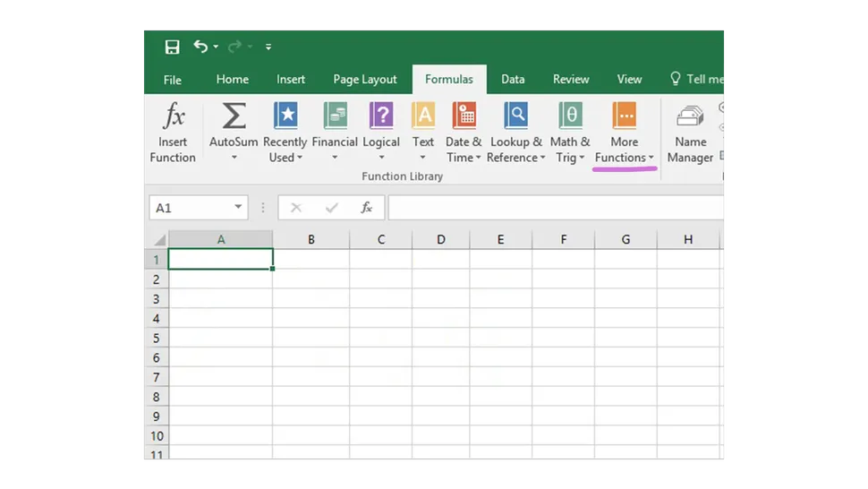Open the Text functions library
The image size is (868, 489).
(x=423, y=133)
